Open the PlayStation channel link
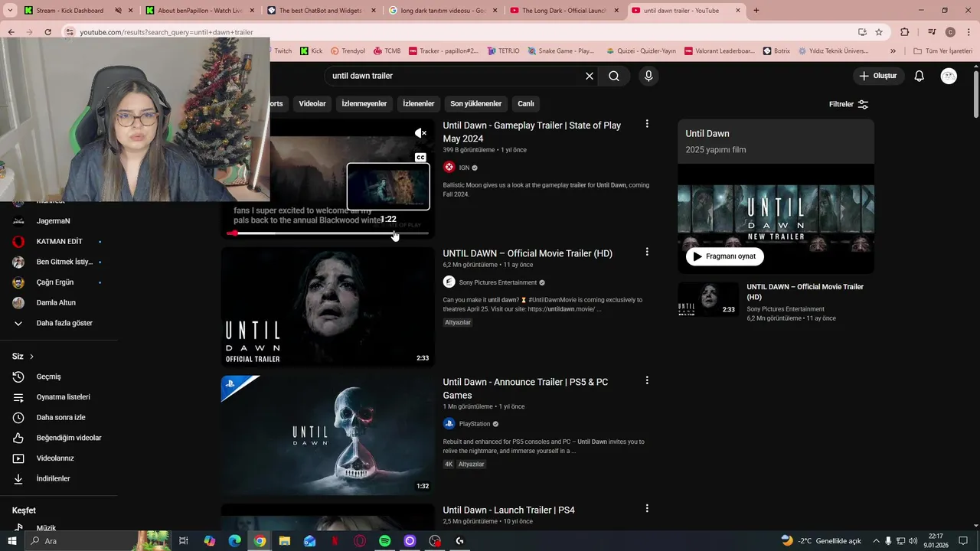980x551 pixels. (475, 424)
